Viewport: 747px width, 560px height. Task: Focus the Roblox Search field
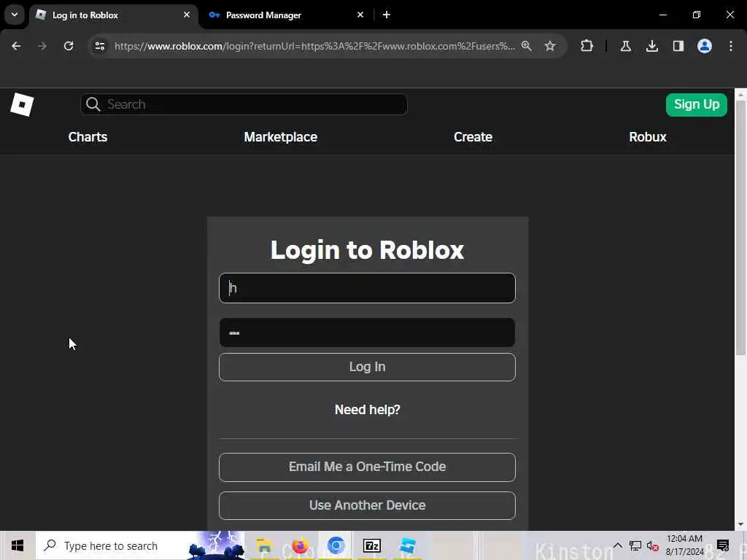(244, 104)
